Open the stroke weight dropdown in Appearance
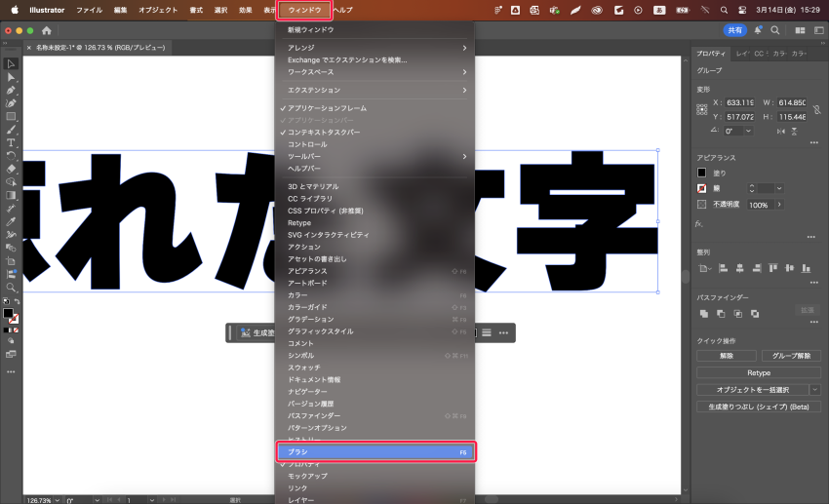Screen dimensions: 829x504 [779, 188]
